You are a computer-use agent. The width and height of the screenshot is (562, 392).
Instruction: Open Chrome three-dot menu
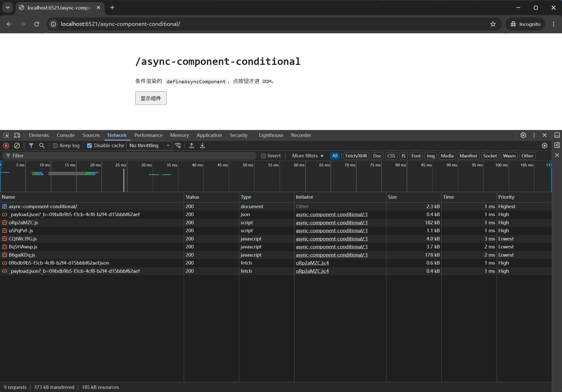click(554, 24)
